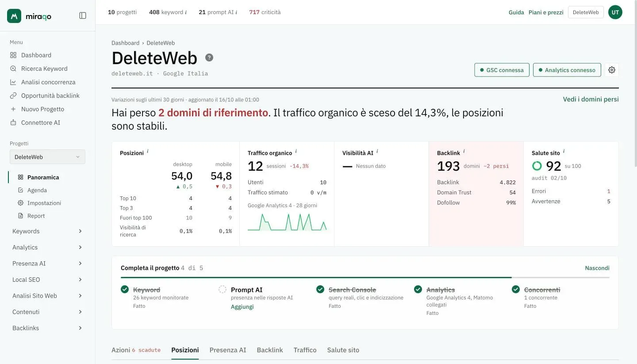Image resolution: width=637 pixels, height=364 pixels.
Task: Open Vedi i domini persi link
Action: pos(591,100)
